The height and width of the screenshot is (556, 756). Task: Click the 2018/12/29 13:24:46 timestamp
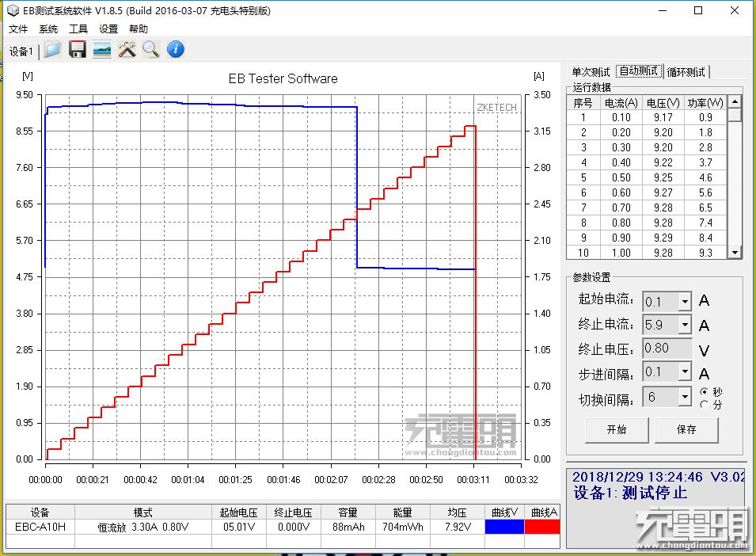pos(637,477)
